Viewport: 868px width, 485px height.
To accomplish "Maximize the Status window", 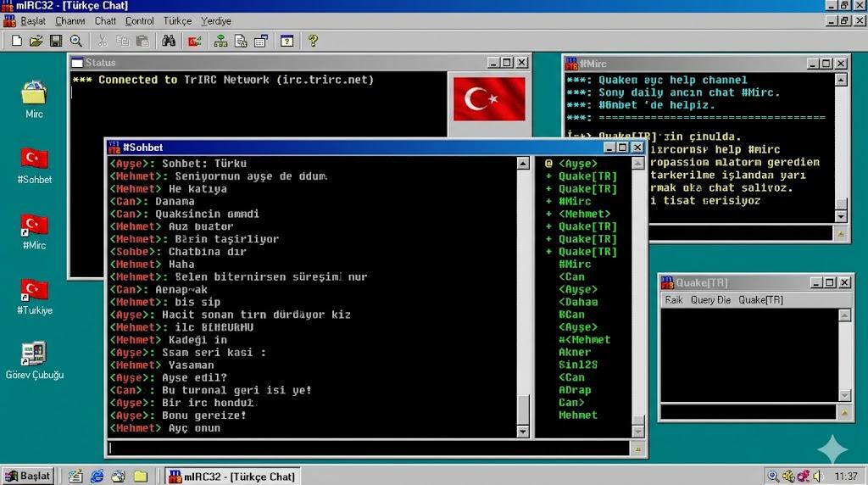I will (507, 63).
